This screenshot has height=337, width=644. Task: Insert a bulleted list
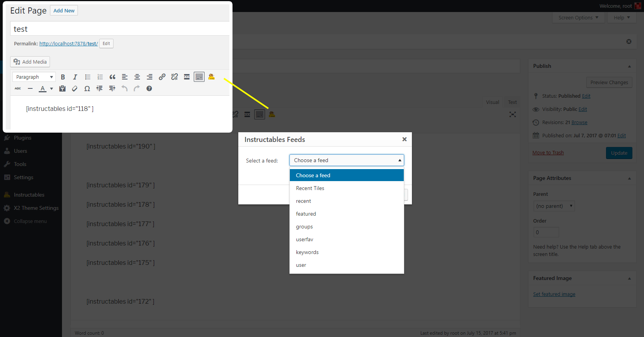pos(88,77)
